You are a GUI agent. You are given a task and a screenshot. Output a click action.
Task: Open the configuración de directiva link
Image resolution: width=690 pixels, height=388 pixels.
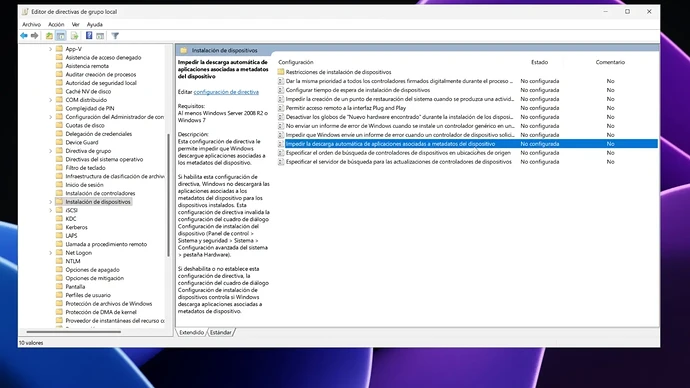[x=226, y=92]
